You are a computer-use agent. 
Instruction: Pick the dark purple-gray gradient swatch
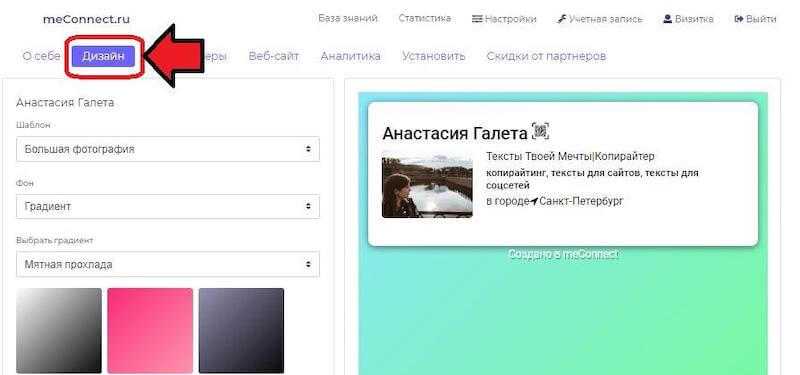pyautogui.click(x=241, y=331)
